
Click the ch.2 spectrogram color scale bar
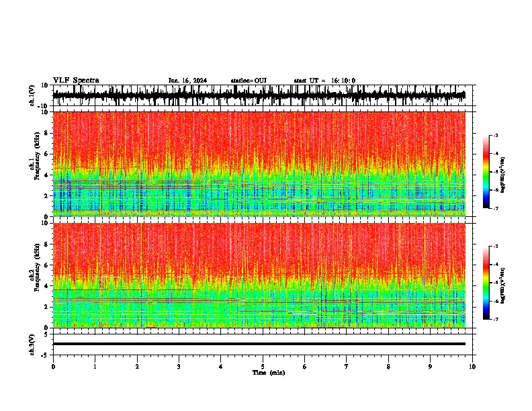pos(486,283)
